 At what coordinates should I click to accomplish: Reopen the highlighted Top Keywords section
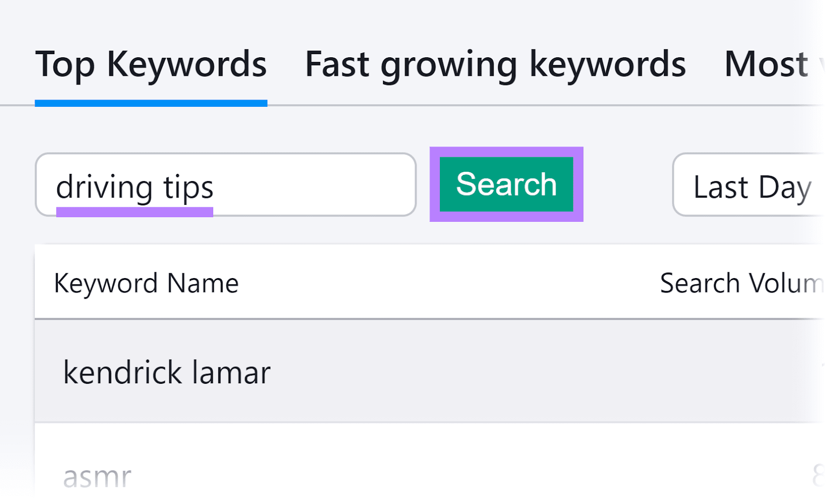click(x=151, y=64)
